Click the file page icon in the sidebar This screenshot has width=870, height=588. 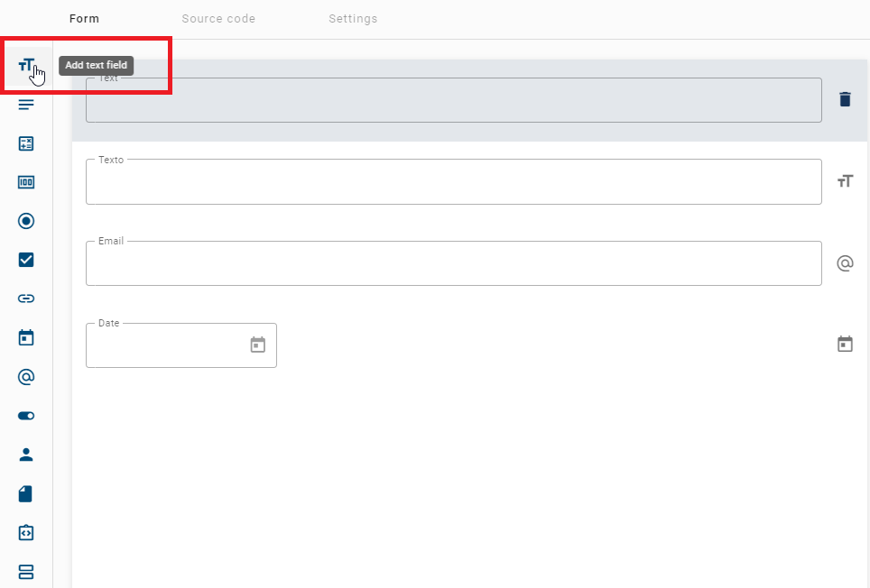point(26,493)
